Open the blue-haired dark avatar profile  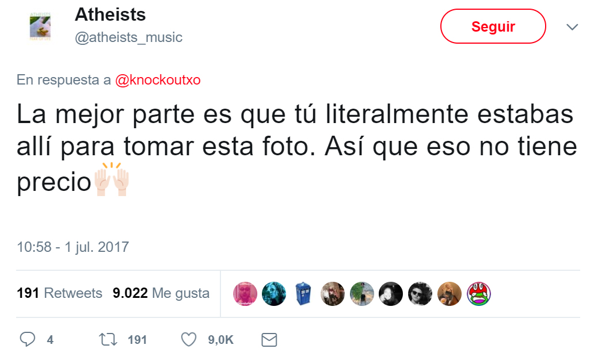274,294
